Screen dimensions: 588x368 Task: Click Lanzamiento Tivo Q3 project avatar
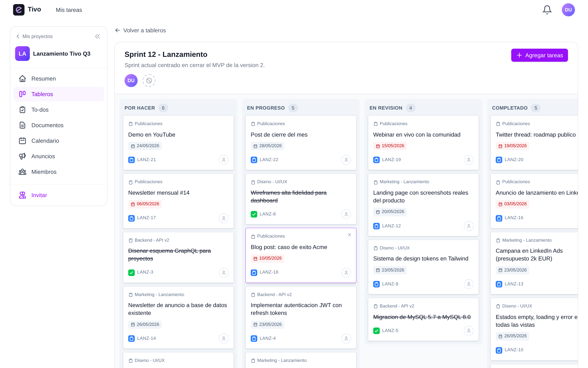[x=22, y=54]
